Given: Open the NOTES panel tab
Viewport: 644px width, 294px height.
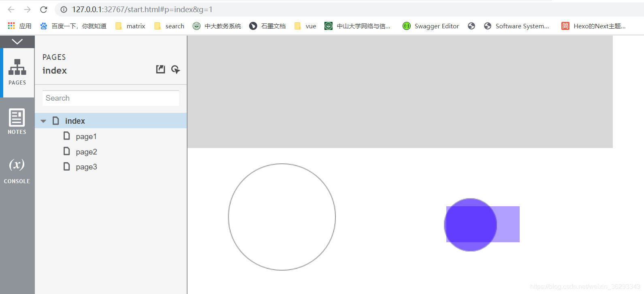Looking at the screenshot, I should tap(17, 121).
